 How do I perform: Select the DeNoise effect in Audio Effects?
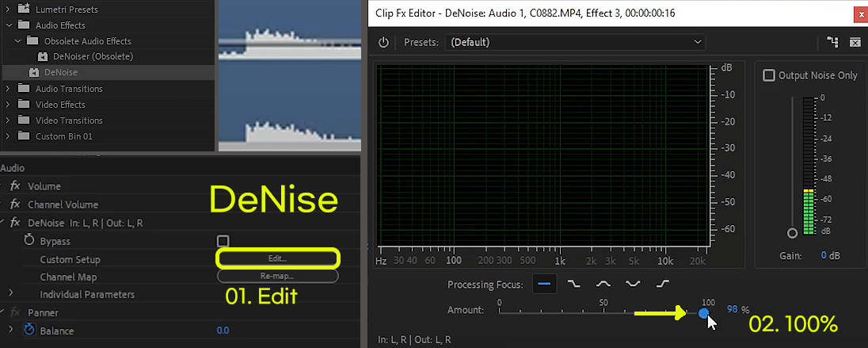pyautogui.click(x=61, y=73)
